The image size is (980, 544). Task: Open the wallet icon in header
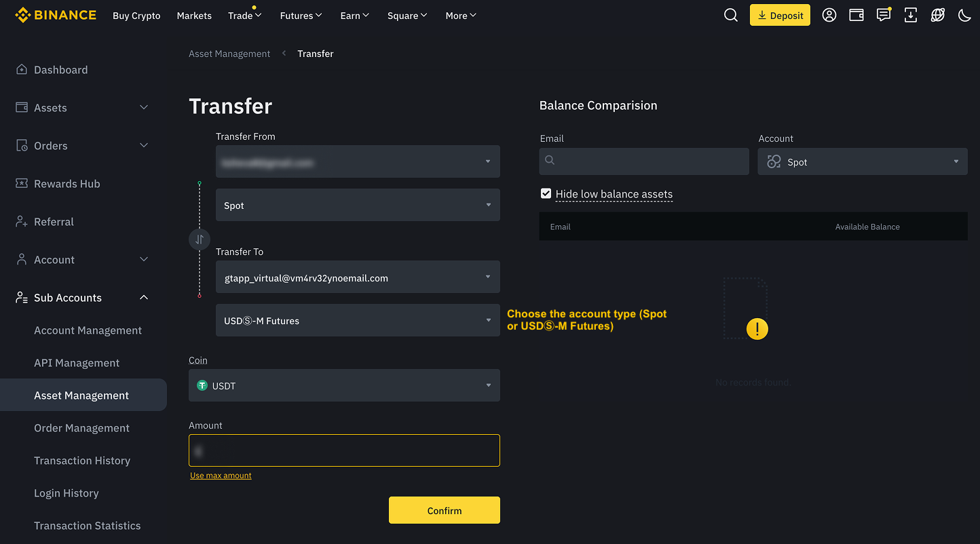(x=856, y=16)
